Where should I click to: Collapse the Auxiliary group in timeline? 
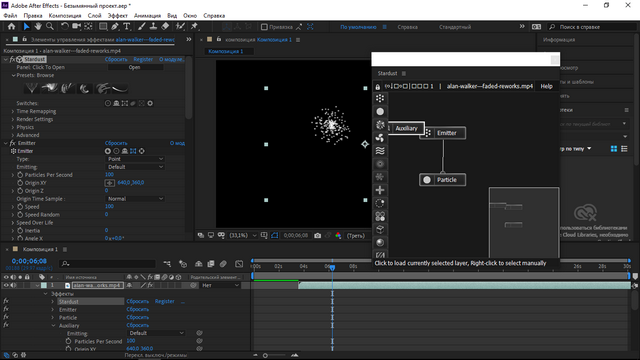53,325
